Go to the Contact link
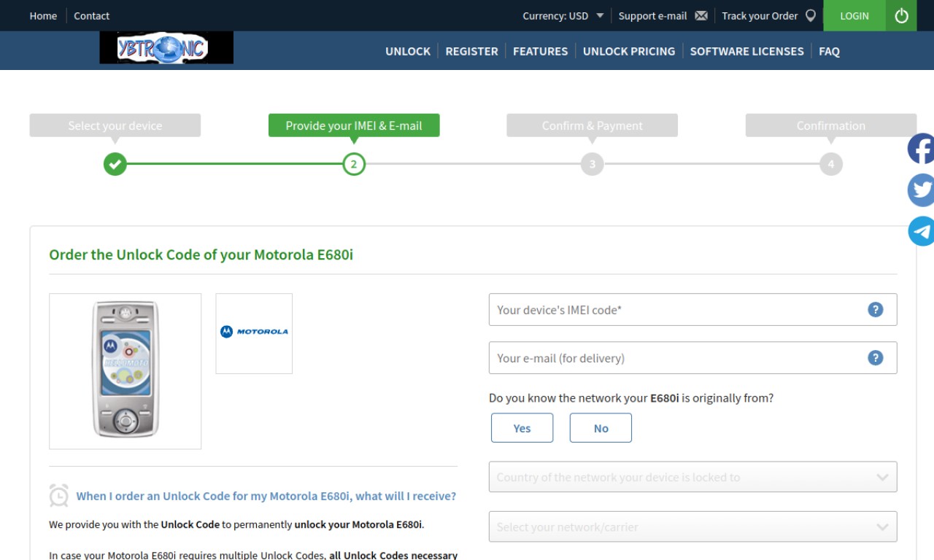Viewport: 934px width, 560px height. pos(91,15)
